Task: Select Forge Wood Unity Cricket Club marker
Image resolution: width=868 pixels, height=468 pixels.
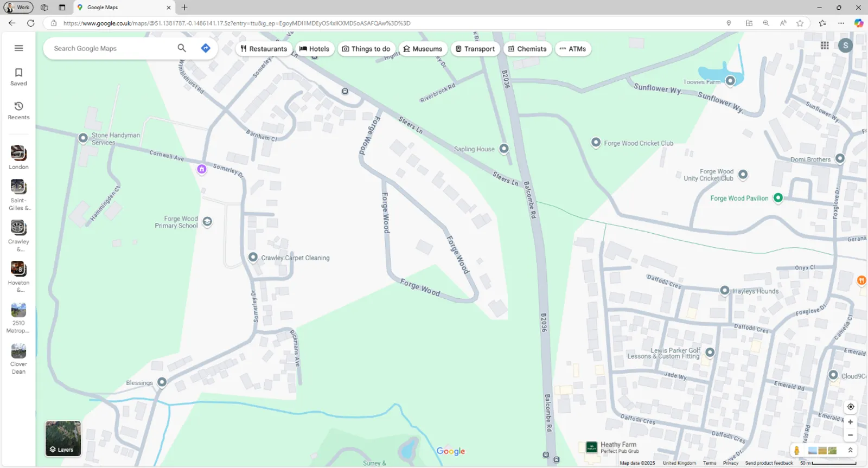Action: point(743,174)
